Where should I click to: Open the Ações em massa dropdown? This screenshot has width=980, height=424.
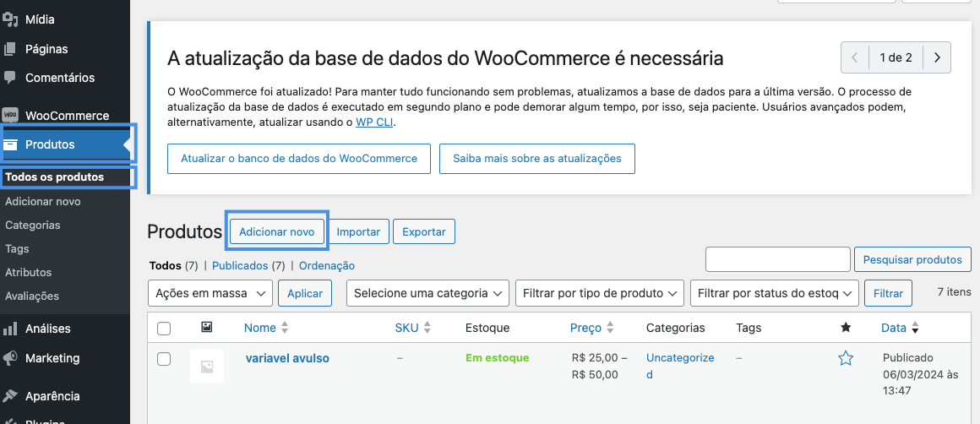[x=210, y=293]
